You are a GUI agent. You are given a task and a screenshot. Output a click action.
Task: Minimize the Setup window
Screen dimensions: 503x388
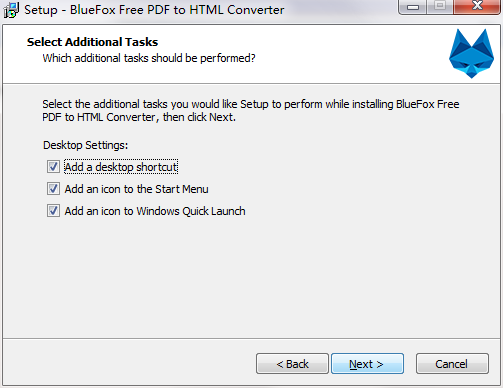413,7
